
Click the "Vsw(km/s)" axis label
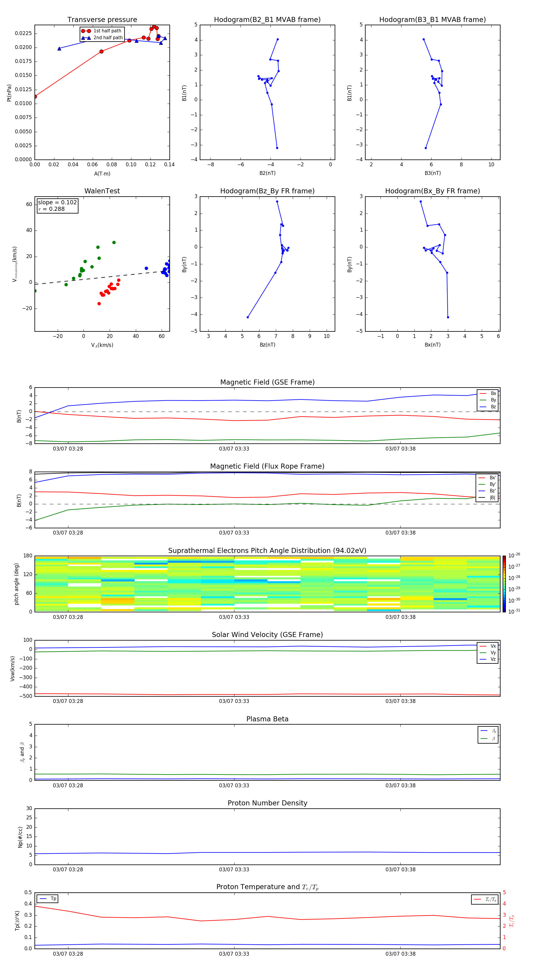pos(12,668)
